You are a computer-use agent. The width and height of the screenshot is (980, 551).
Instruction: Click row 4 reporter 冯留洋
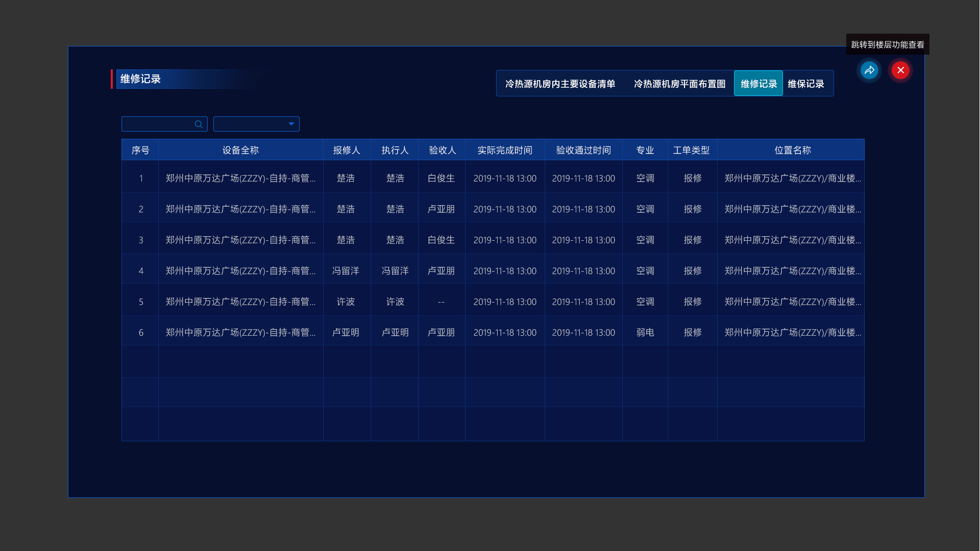coord(346,271)
